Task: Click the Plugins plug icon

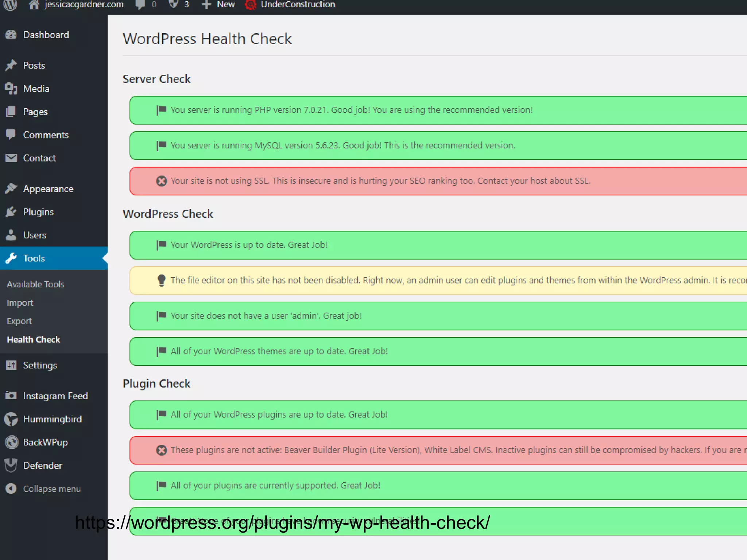Action: (x=11, y=212)
